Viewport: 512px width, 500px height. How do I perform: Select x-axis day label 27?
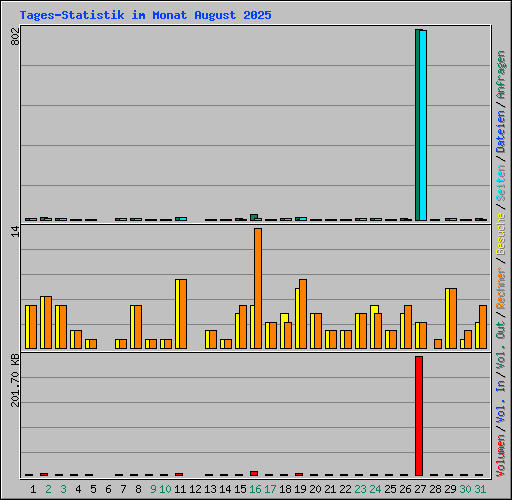click(420, 489)
